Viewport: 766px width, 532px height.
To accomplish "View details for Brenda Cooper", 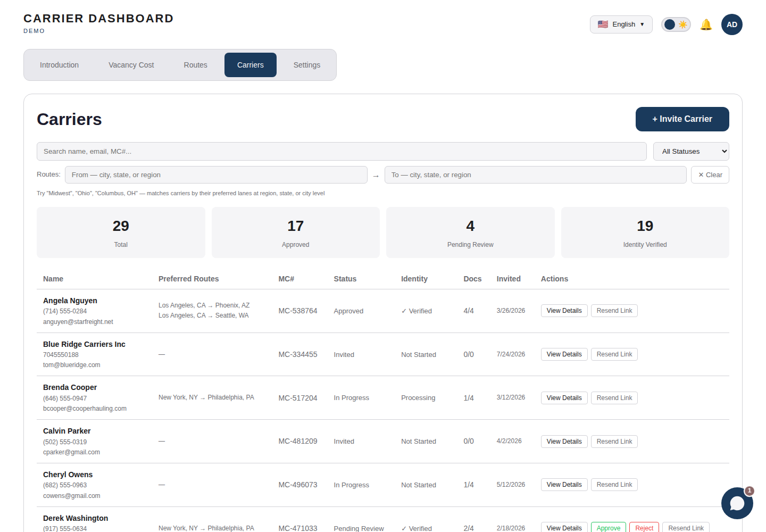I will 564,398.
